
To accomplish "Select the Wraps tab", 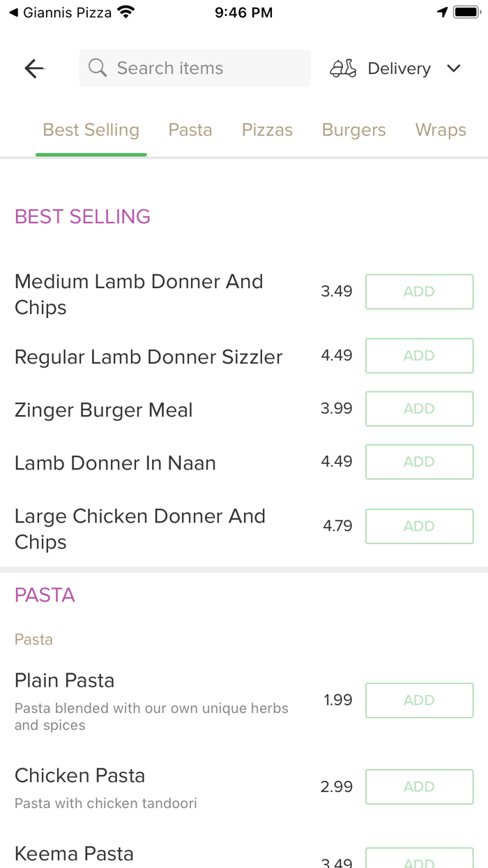I will tap(441, 130).
